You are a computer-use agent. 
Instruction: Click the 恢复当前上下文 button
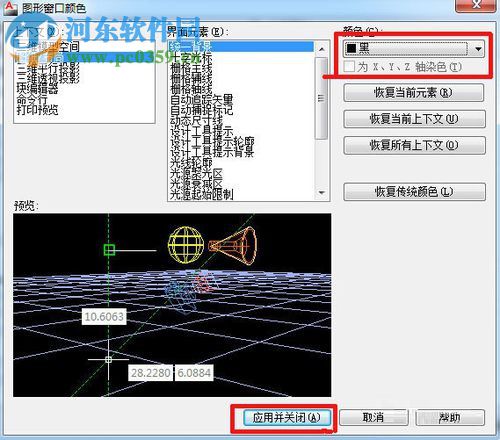click(x=414, y=119)
